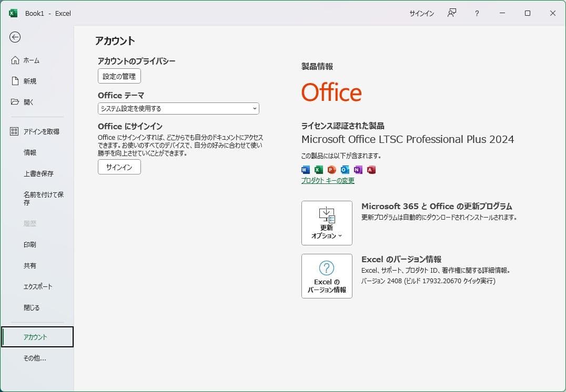This screenshot has height=392, width=566.
Task: Open the Office テーマ dropdown
Action: pos(178,108)
